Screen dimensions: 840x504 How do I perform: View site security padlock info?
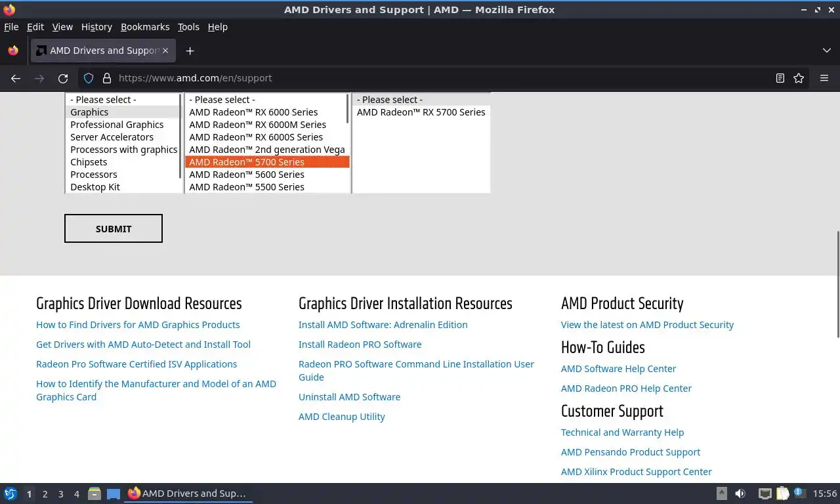tap(107, 78)
